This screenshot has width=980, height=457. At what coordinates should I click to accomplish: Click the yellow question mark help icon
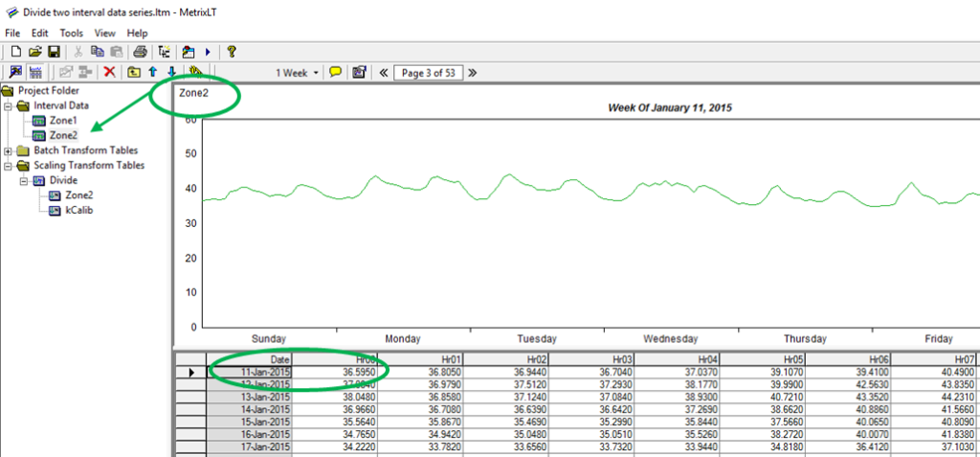point(232,51)
